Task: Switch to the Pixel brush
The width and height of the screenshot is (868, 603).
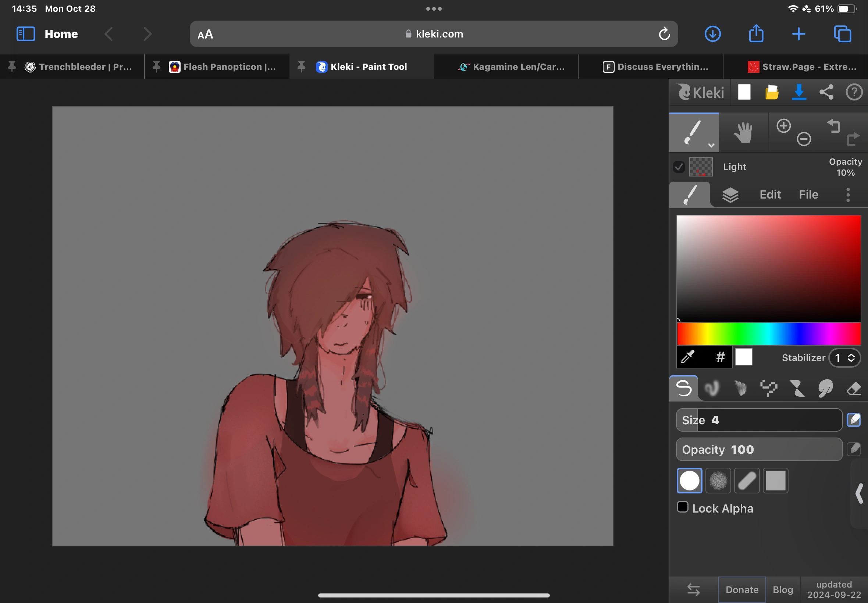Action: click(x=769, y=388)
